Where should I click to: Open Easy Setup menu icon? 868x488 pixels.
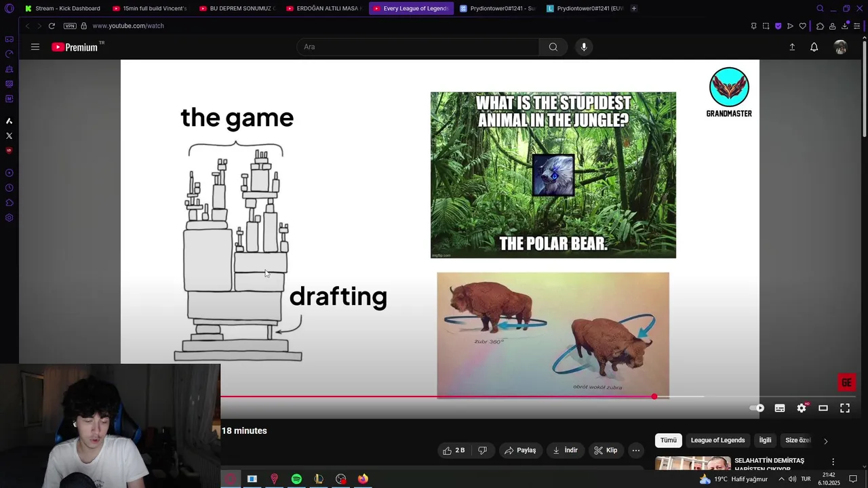coord(857,26)
